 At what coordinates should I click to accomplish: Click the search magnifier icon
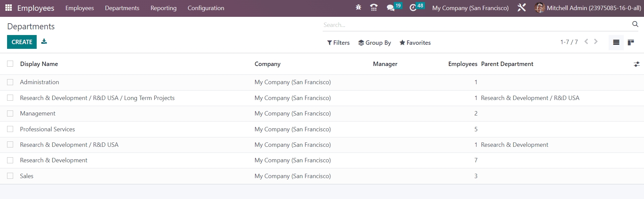coord(635,24)
